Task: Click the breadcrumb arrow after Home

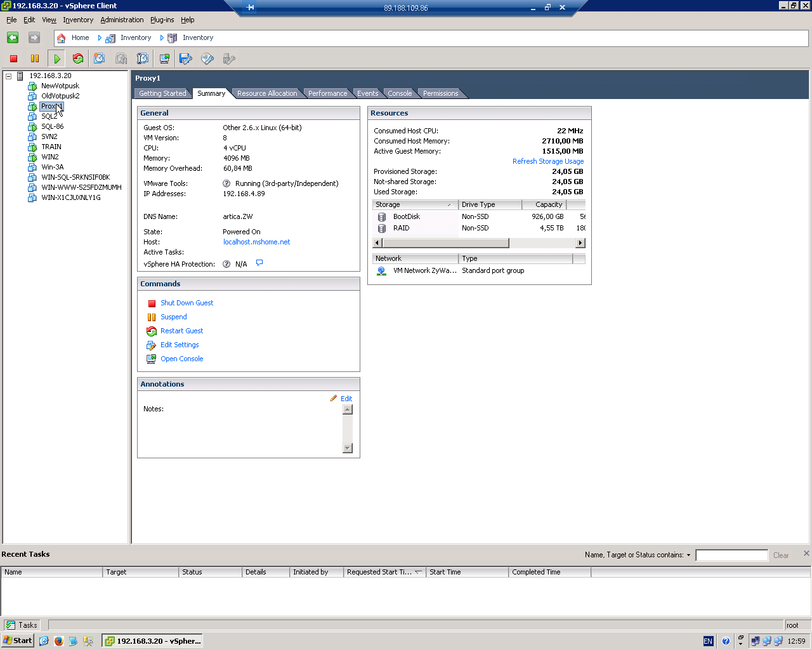Action: point(100,38)
